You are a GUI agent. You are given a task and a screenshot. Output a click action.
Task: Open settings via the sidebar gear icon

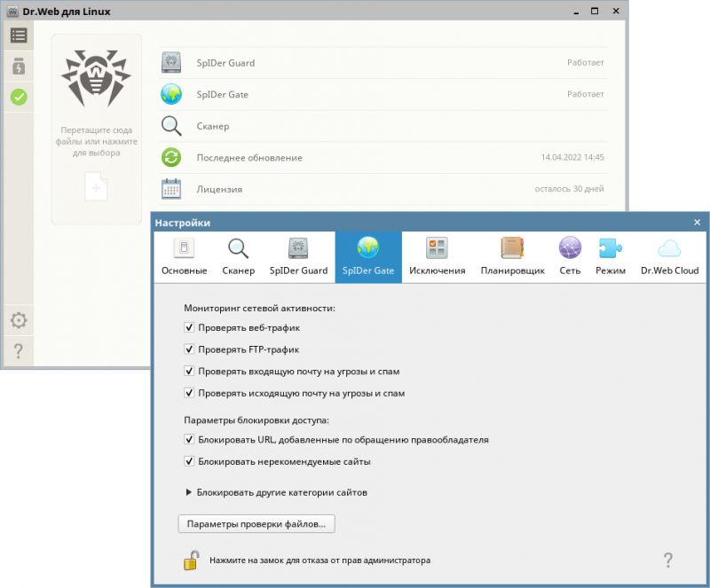19,320
